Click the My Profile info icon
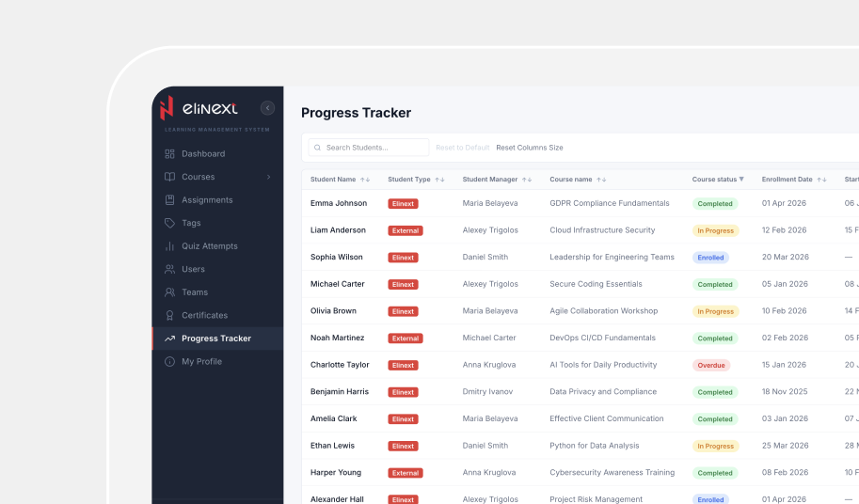Screen dimensions: 859x504 click(x=170, y=361)
